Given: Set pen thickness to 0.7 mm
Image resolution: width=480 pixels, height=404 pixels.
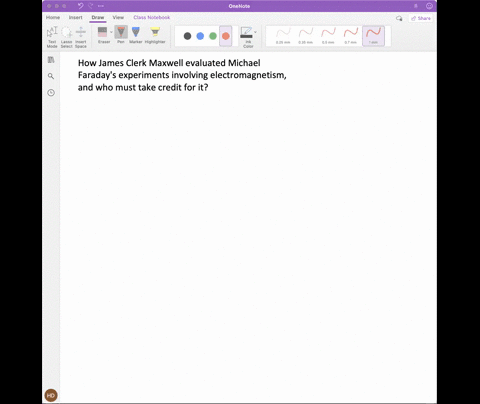Looking at the screenshot, I should 351,36.
